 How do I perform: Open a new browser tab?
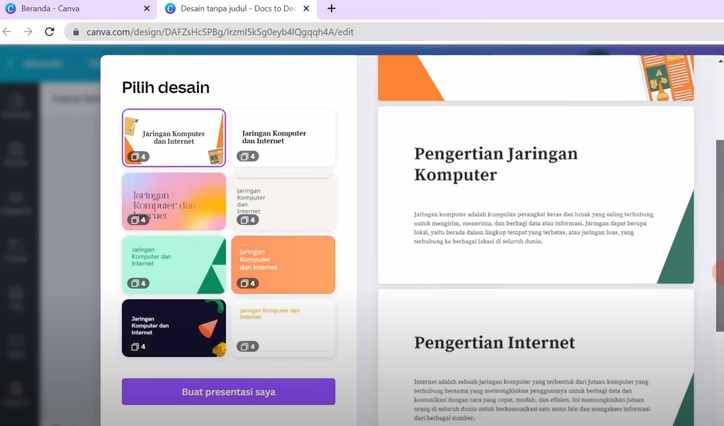coord(332,8)
